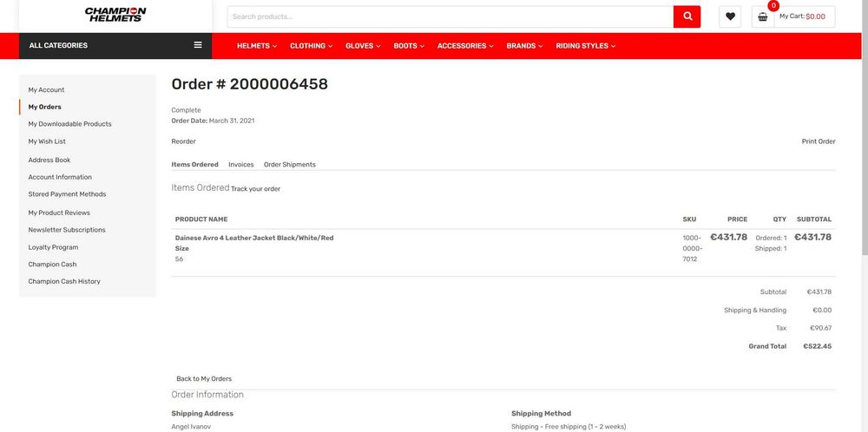Image resolution: width=868 pixels, height=432 pixels.
Task: Open the shopping basket icon
Action: (x=763, y=16)
